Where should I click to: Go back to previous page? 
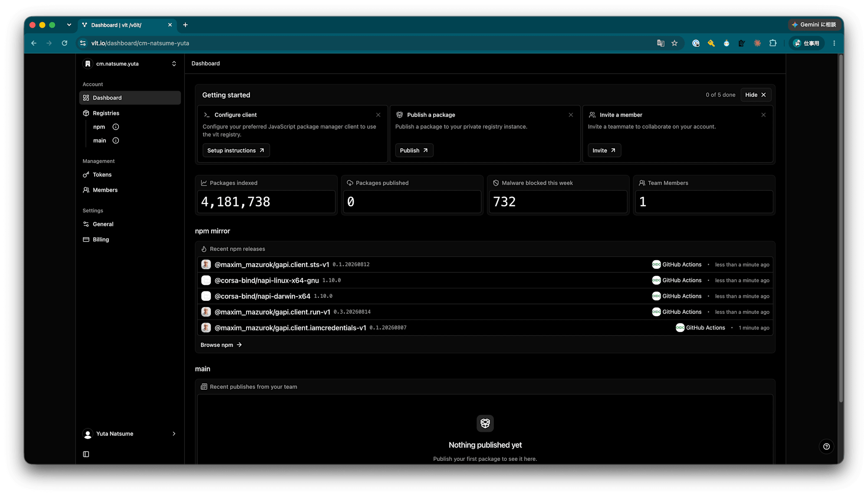tap(34, 43)
